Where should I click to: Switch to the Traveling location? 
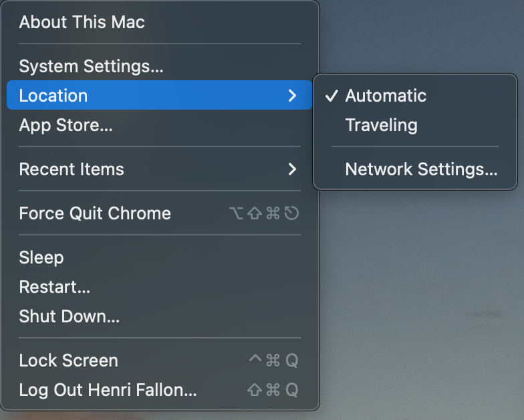point(381,125)
